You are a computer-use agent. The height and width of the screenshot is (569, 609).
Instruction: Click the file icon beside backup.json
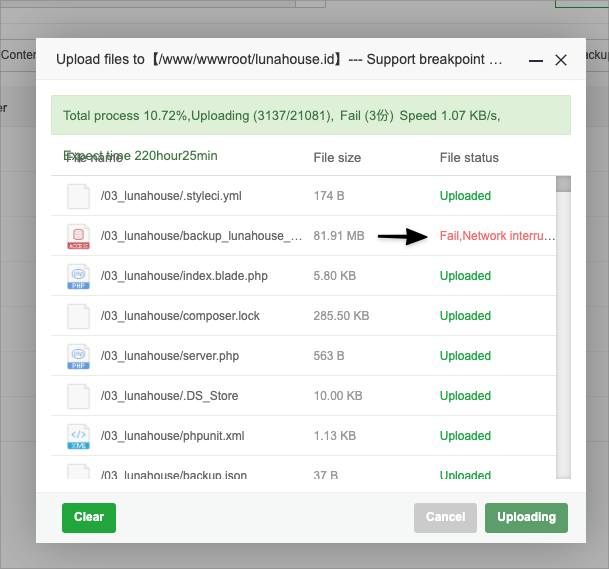[x=78, y=472]
